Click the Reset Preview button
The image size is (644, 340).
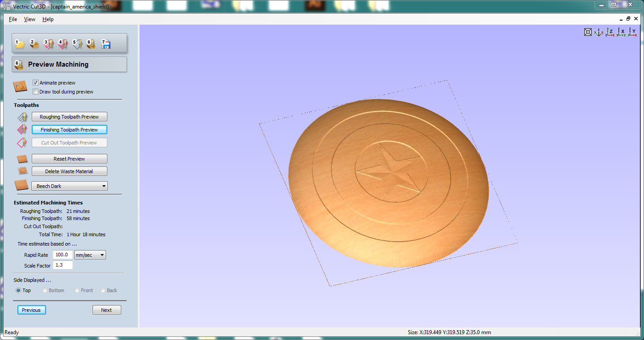pos(69,159)
